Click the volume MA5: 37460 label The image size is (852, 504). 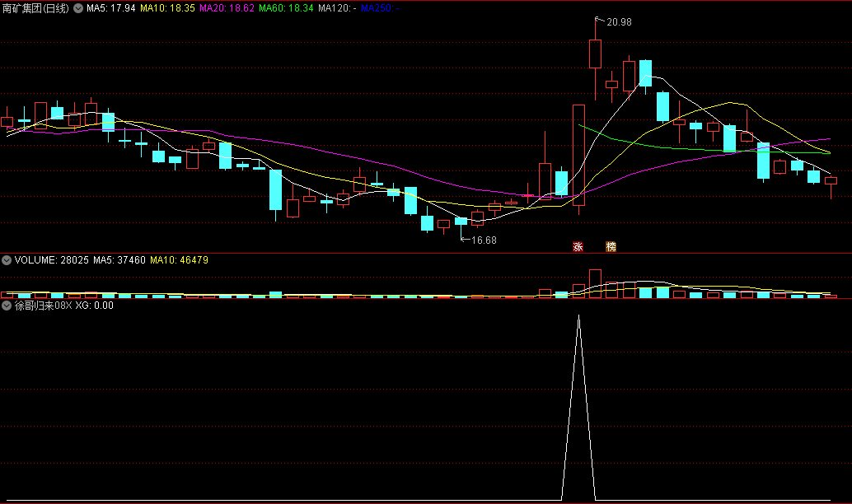pos(119,260)
